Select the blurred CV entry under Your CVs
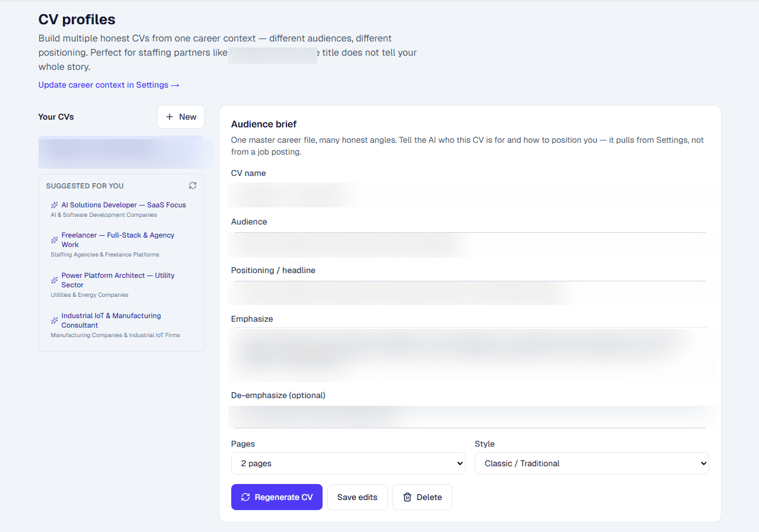The height and width of the screenshot is (532, 759). point(122,152)
